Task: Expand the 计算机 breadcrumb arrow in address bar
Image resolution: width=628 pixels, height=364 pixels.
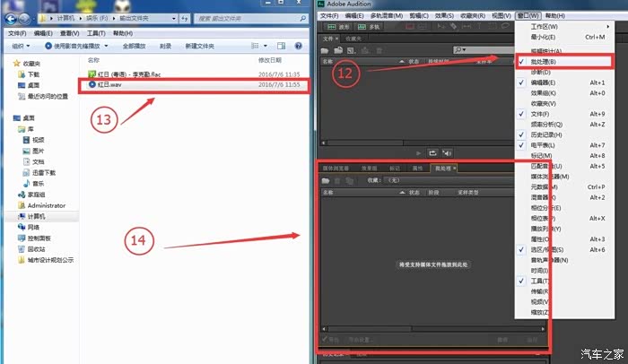Action: point(80,19)
